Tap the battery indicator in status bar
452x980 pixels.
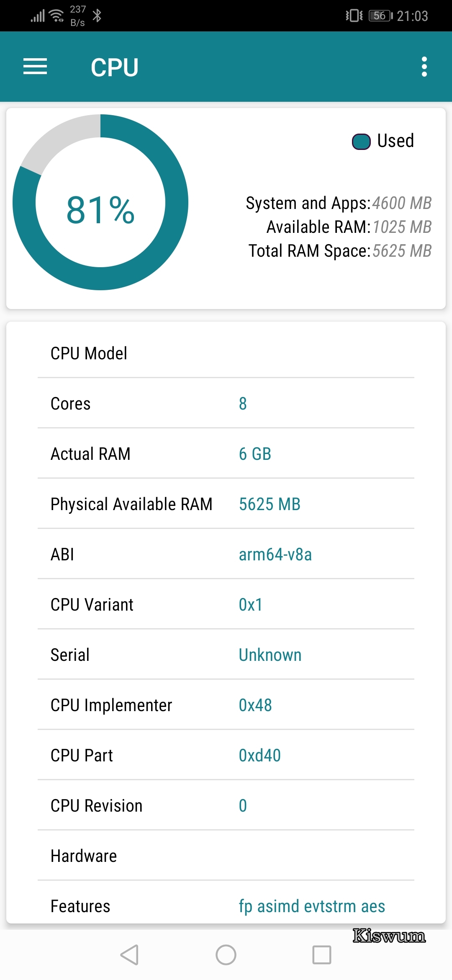point(380,16)
